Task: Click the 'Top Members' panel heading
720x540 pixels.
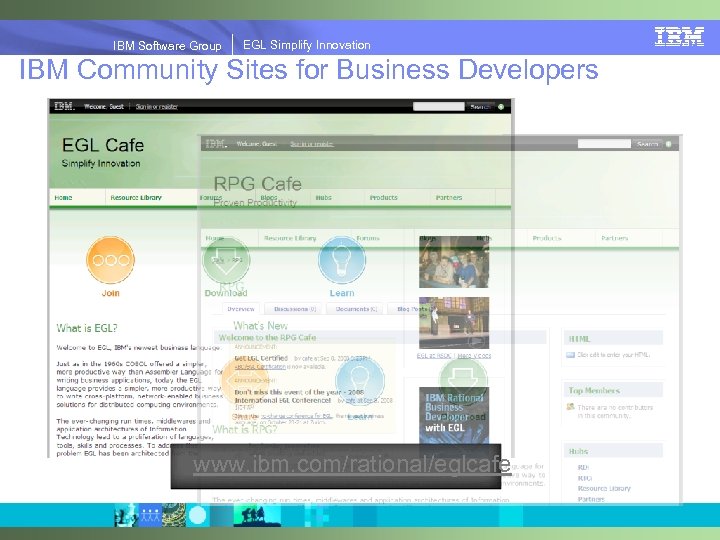Action: (594, 390)
